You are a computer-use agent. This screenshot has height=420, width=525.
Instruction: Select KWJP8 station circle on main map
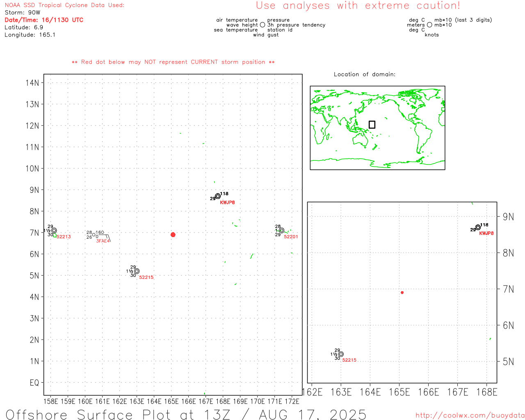pos(218,196)
